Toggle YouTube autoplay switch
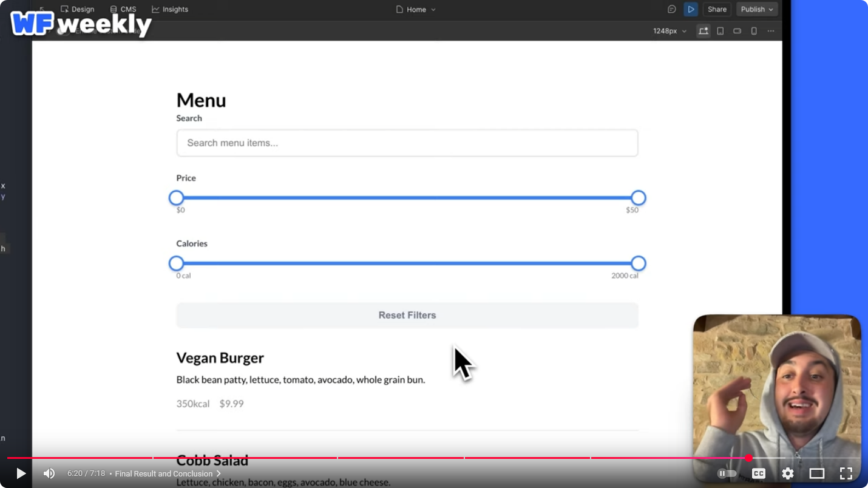868x488 pixels. tap(727, 473)
